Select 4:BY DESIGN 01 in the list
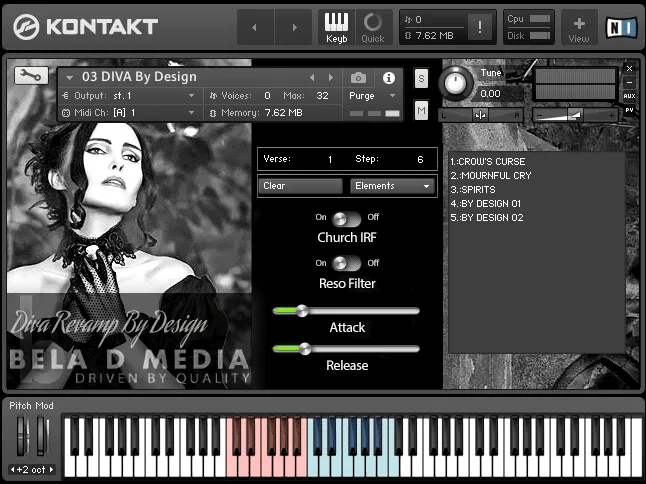646x484 pixels. click(x=485, y=203)
